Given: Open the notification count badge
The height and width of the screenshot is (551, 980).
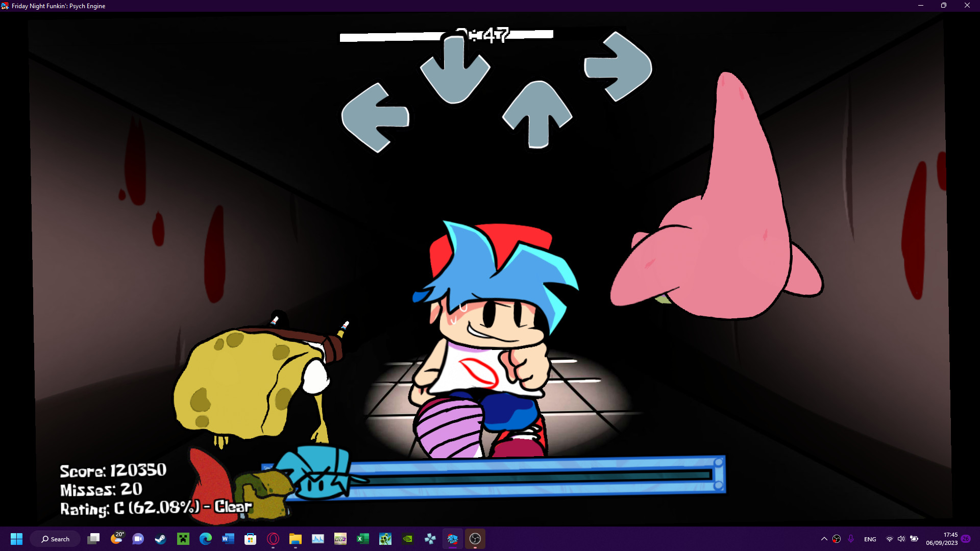Looking at the screenshot, I should click(966, 539).
